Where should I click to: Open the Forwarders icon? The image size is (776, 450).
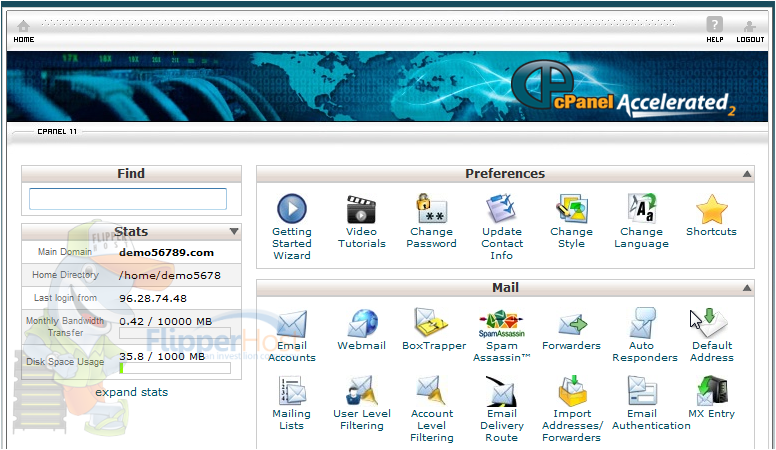pos(573,325)
